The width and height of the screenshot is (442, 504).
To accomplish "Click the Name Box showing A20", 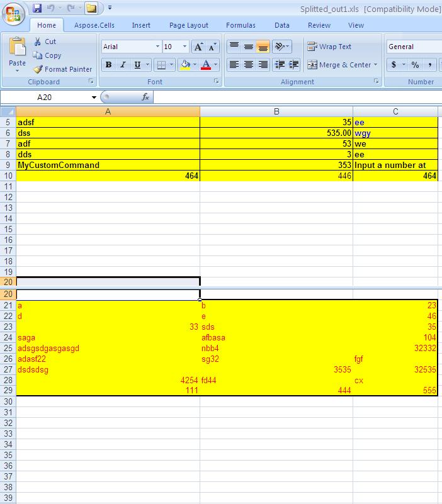I will 45,97.
